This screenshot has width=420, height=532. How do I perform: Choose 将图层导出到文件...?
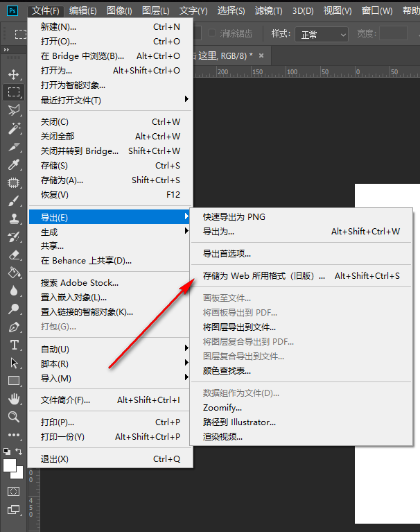[x=301, y=327]
